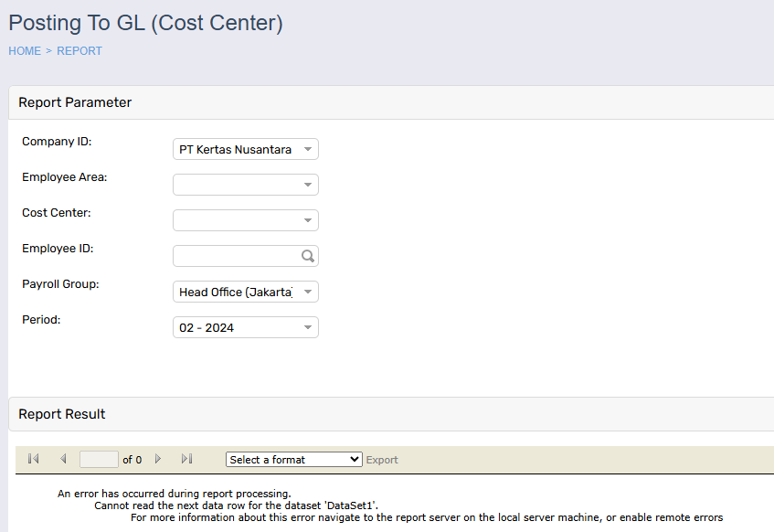
Task: Jump to last report page
Action: (187, 460)
